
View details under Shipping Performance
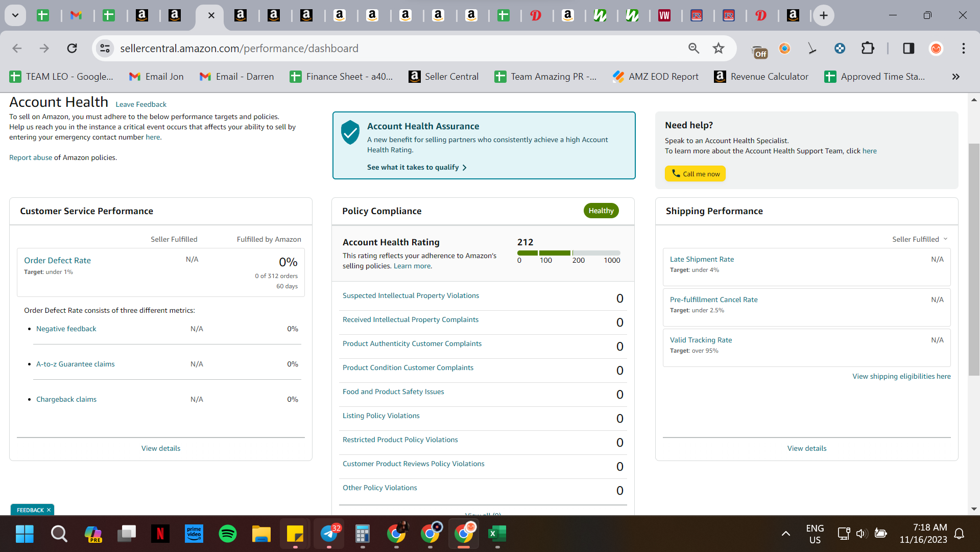[807, 448]
